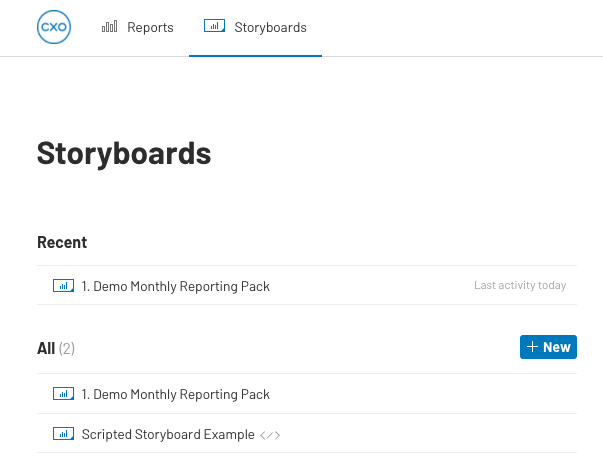Screen dimensions: 603x458
Task: Click the Reports bar chart icon
Action: [x=110, y=27]
